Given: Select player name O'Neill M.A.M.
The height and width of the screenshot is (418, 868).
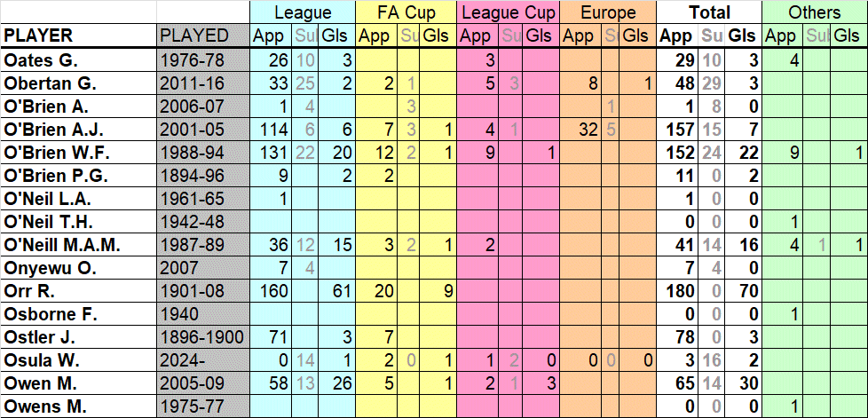Looking at the screenshot, I should pos(61,245).
